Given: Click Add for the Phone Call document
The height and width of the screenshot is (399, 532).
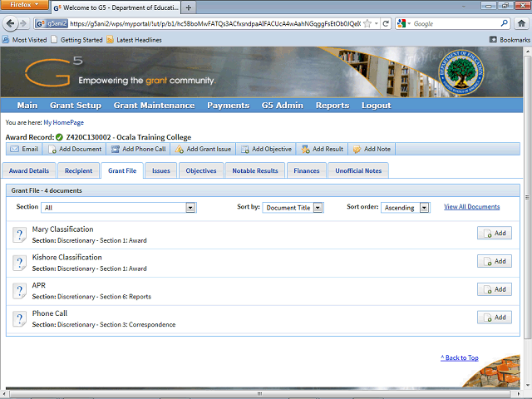Looking at the screenshot, I should [495, 318].
